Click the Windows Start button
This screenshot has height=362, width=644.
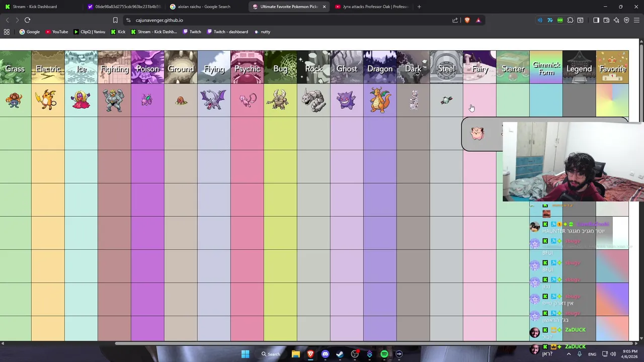pyautogui.click(x=245, y=354)
